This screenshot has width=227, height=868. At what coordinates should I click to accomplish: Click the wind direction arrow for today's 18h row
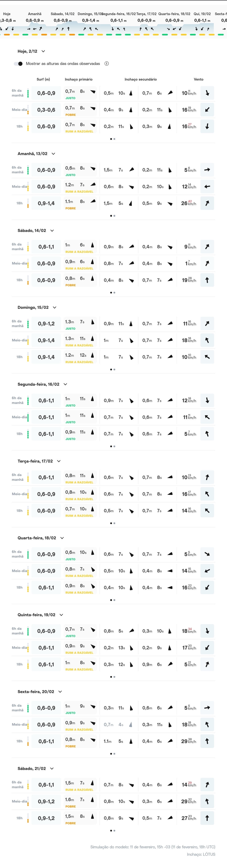pos(207,126)
